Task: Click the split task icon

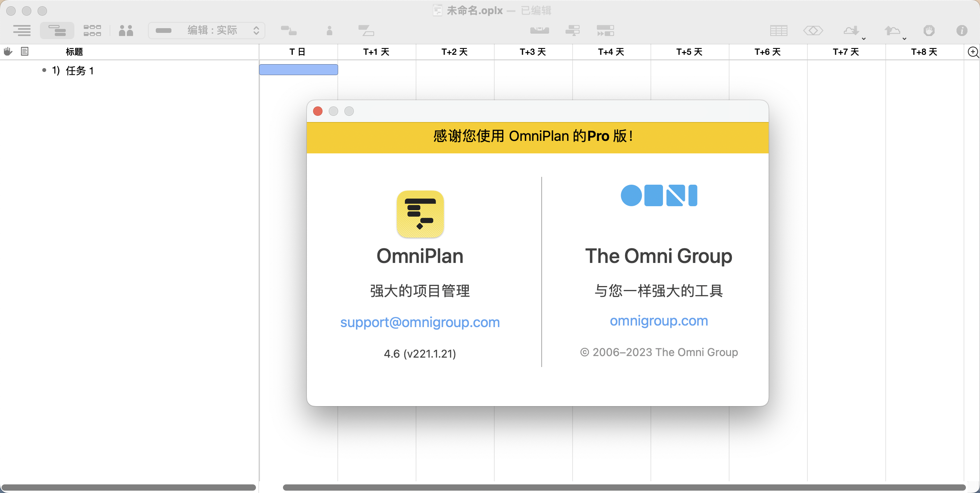Action: click(366, 31)
